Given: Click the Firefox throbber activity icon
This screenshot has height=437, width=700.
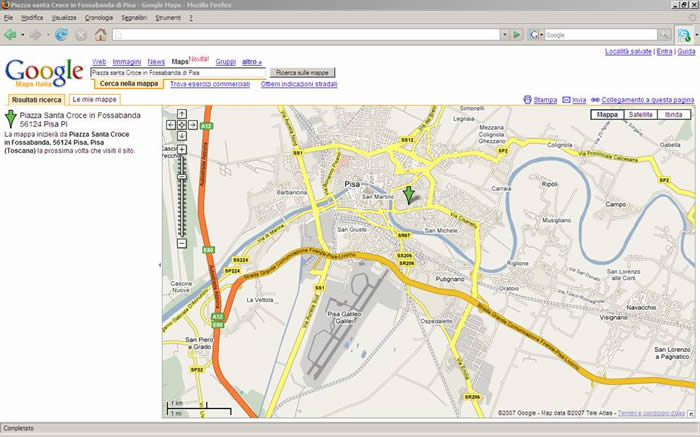Looking at the screenshot, I should (x=692, y=18).
